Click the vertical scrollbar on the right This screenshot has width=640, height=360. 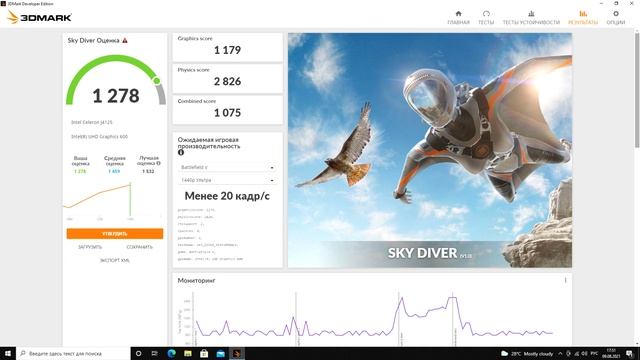tap(637, 90)
